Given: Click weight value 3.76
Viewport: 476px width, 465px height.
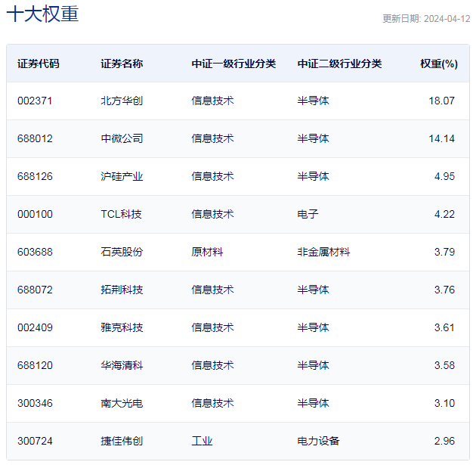Looking at the screenshot, I should coord(444,290).
